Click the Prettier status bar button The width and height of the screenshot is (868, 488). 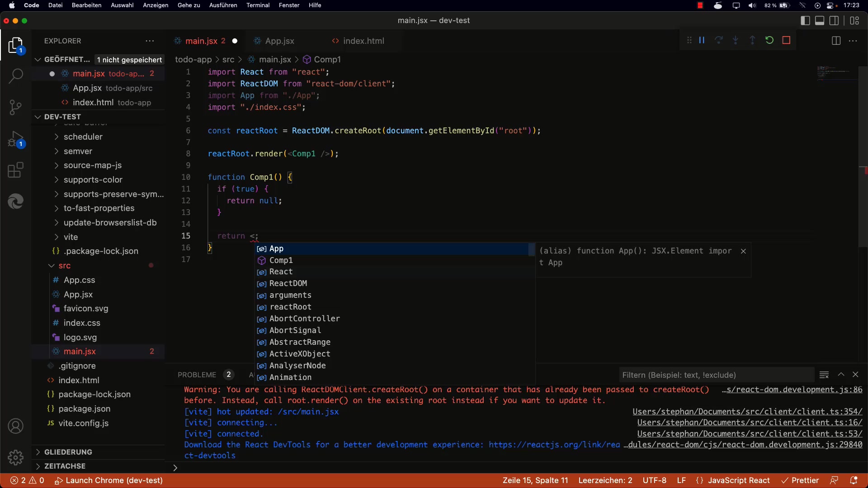800,480
